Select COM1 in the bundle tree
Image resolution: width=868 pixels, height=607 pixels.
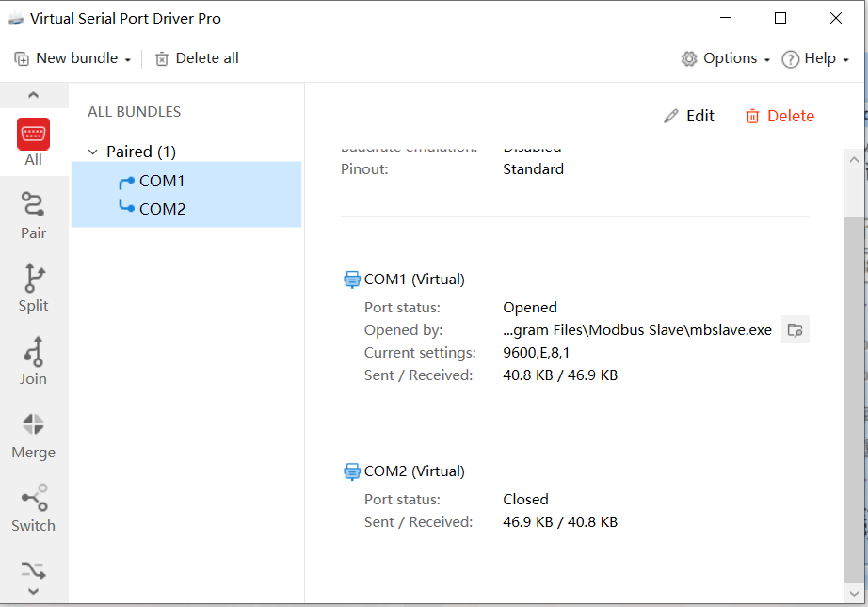tap(162, 181)
